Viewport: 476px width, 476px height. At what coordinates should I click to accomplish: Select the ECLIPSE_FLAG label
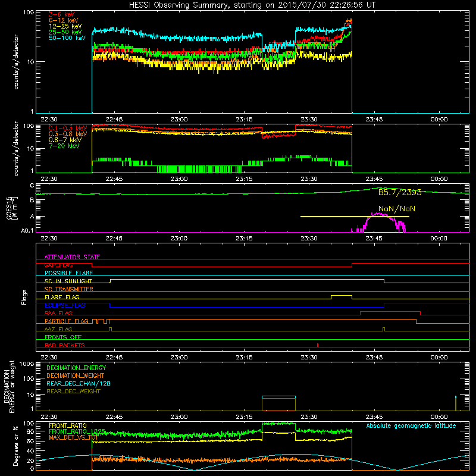[x=65, y=305]
